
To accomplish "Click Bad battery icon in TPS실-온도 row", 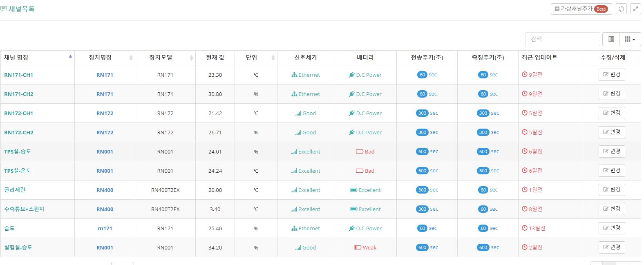I will 360,171.
